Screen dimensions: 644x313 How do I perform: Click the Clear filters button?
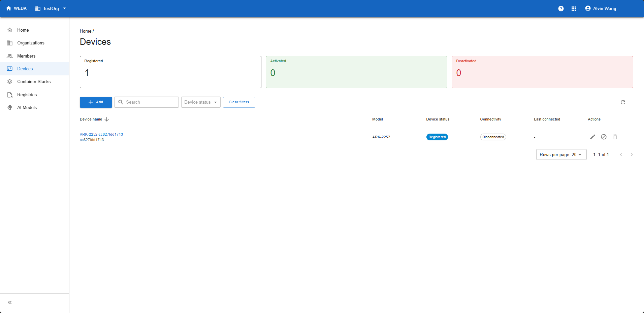point(239,102)
